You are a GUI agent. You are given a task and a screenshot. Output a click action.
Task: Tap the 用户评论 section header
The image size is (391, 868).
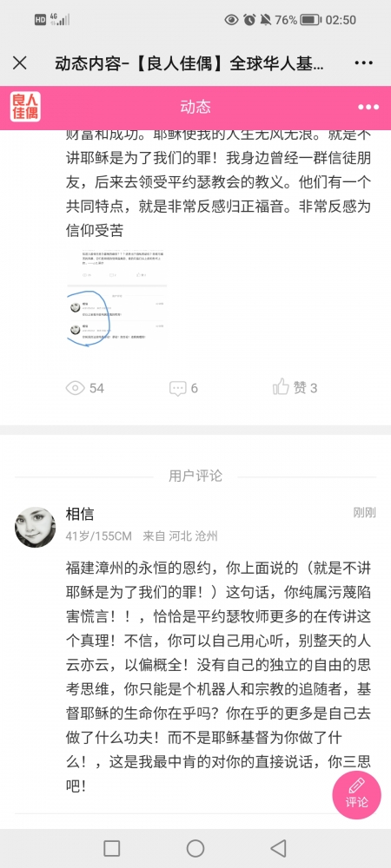click(x=195, y=476)
